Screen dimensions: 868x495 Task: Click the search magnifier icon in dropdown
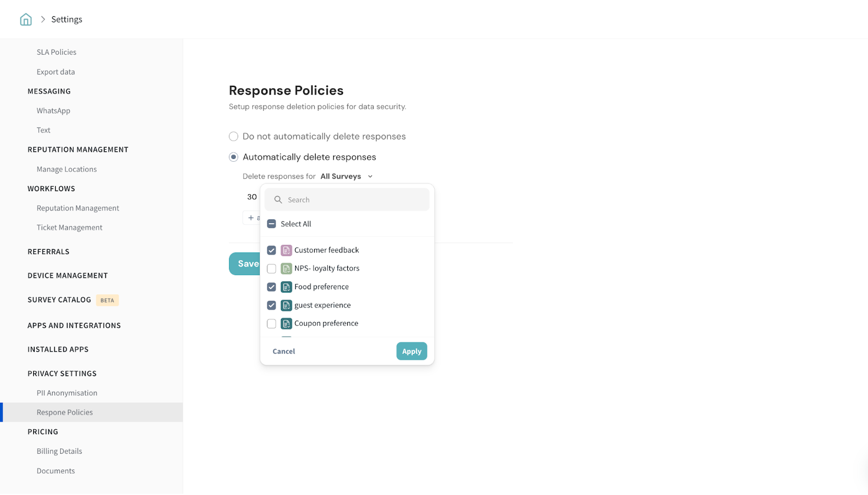(278, 200)
